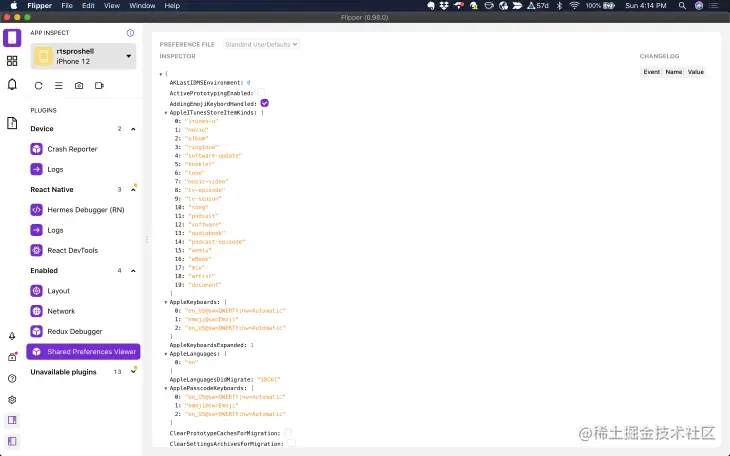
Task: Open the Flipper app menu
Action: (x=40, y=6)
